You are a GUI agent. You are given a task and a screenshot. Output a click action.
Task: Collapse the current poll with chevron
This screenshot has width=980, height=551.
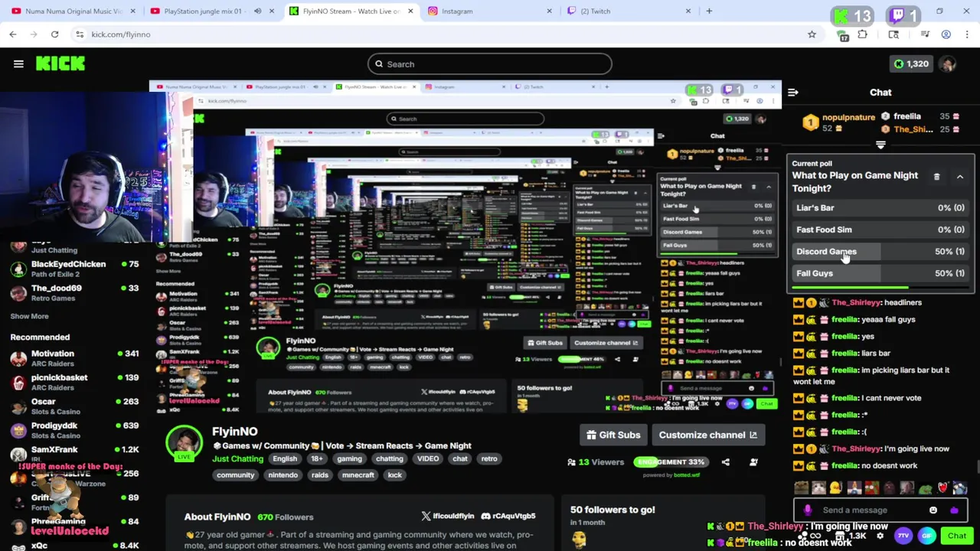point(959,177)
